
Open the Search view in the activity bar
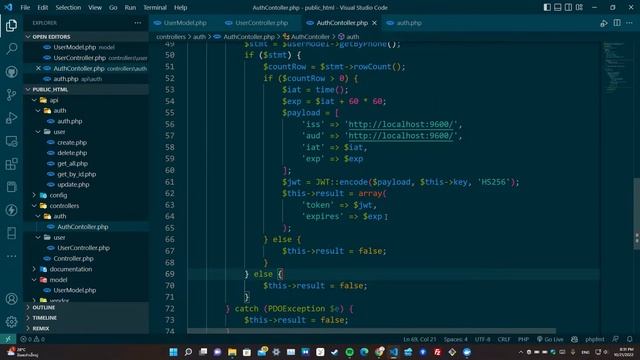point(11,49)
